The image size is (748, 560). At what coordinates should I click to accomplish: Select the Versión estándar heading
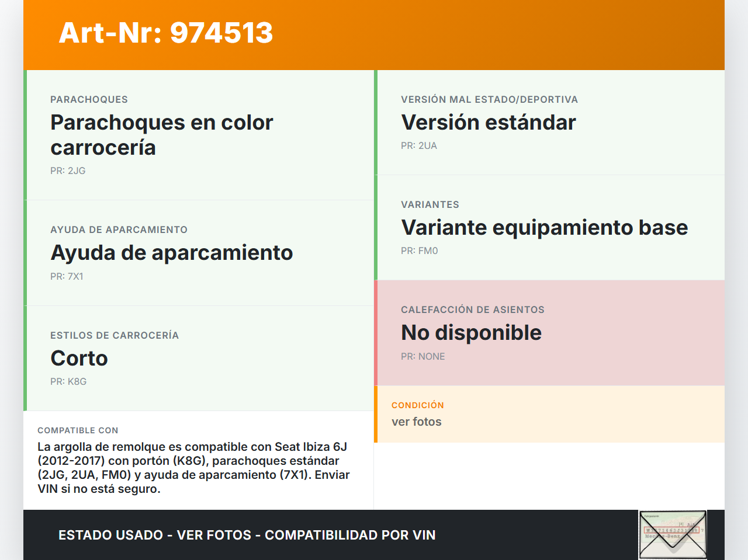488,123
